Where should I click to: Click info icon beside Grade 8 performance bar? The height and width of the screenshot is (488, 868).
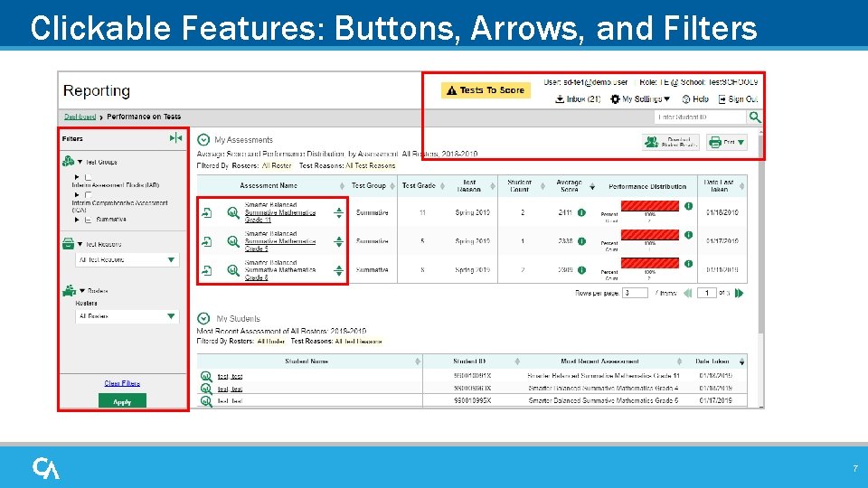[x=688, y=263]
